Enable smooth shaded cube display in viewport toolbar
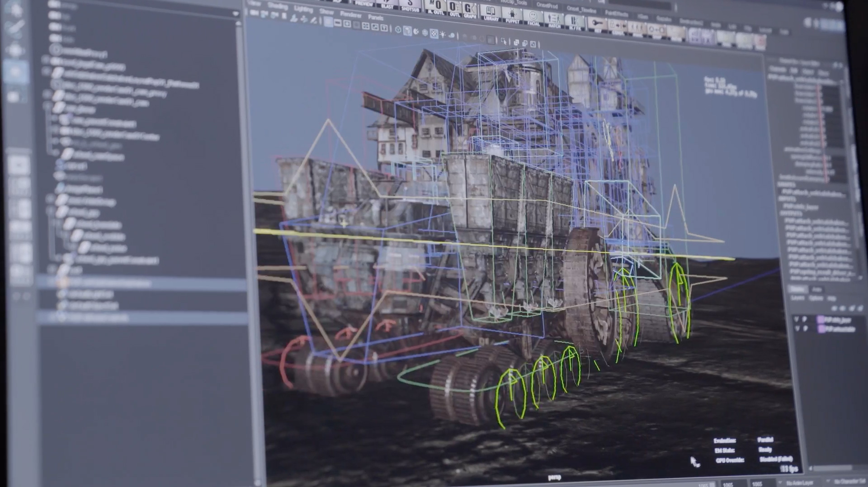This screenshot has width=868, height=487. pos(407,30)
